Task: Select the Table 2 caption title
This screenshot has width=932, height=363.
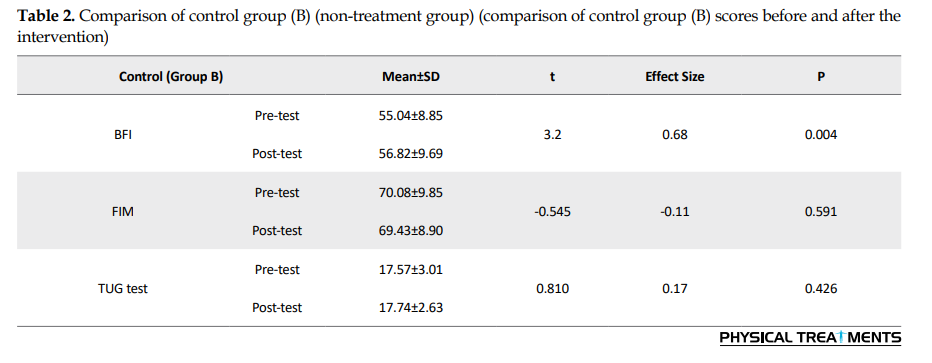Action: (458, 27)
